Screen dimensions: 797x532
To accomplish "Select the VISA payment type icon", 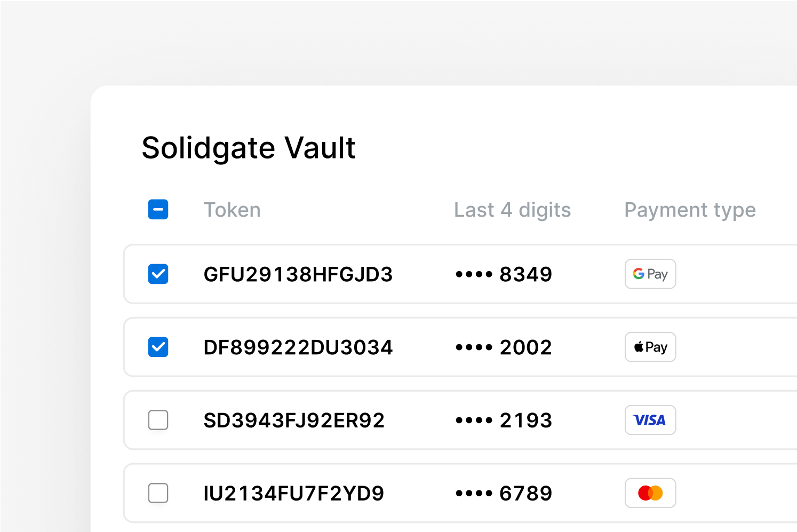I will click(650, 420).
